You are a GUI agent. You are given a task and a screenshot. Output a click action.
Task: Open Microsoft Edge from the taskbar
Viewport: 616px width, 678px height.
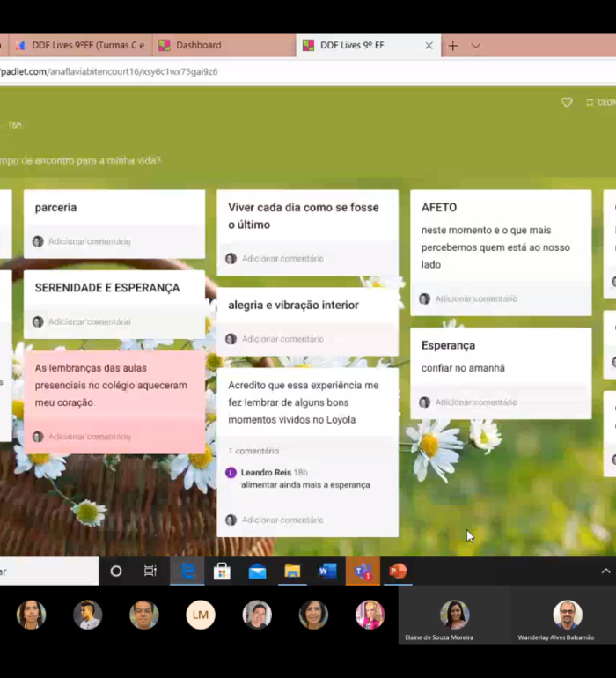coord(187,571)
